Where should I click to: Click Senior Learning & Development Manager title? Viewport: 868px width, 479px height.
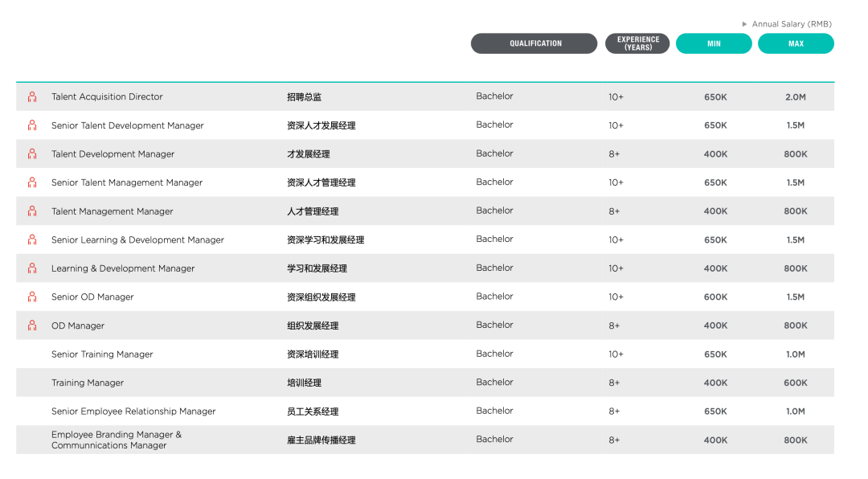[x=138, y=239]
